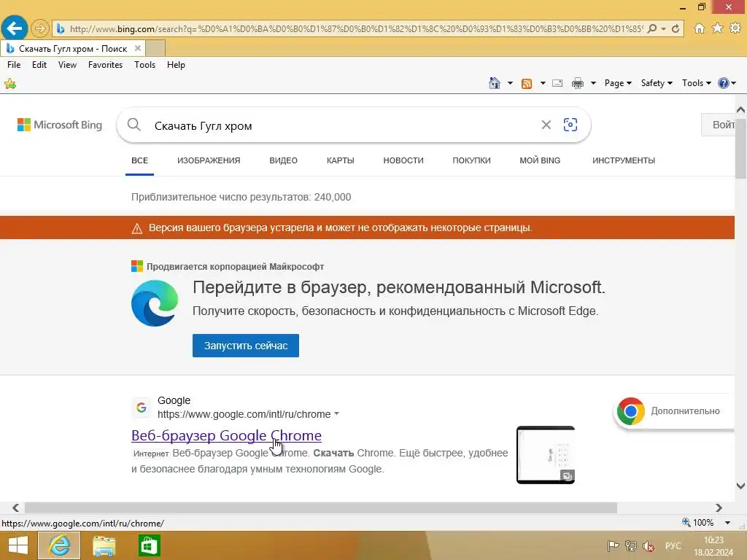The image size is (747, 560).
Task: Click the Forward navigation arrow
Action: 40,29
